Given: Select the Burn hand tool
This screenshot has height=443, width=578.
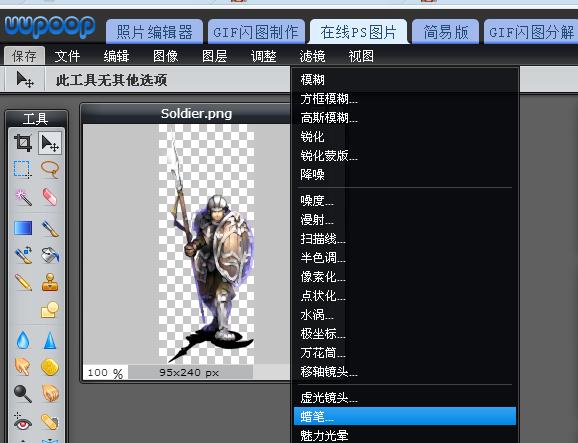Looking at the screenshot, I should (50, 394).
